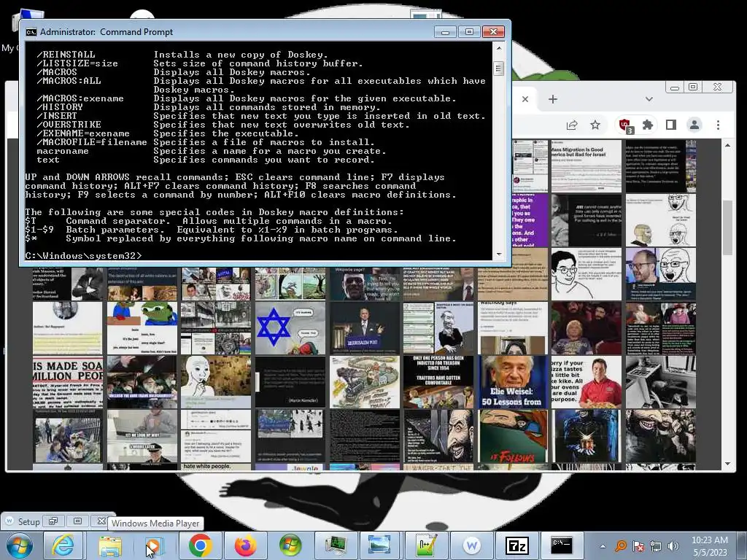Click the /OVERSTRIKE option text
The width and height of the screenshot is (747, 560).
69,125
